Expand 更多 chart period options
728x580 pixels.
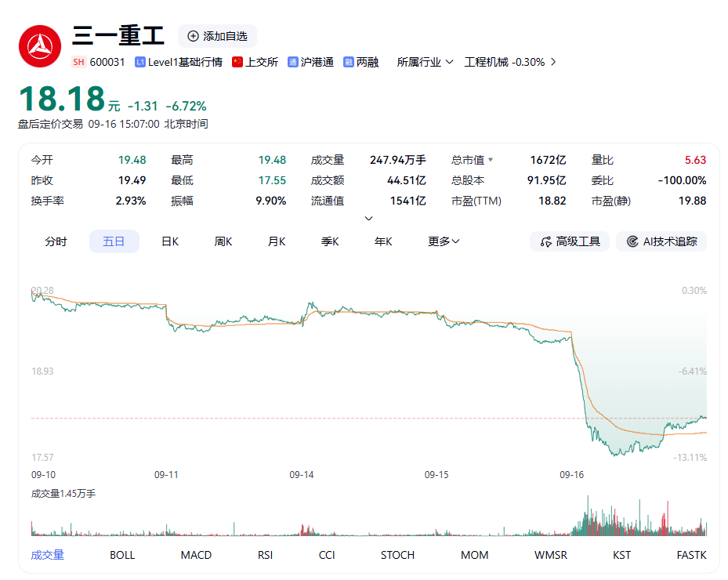click(x=444, y=241)
